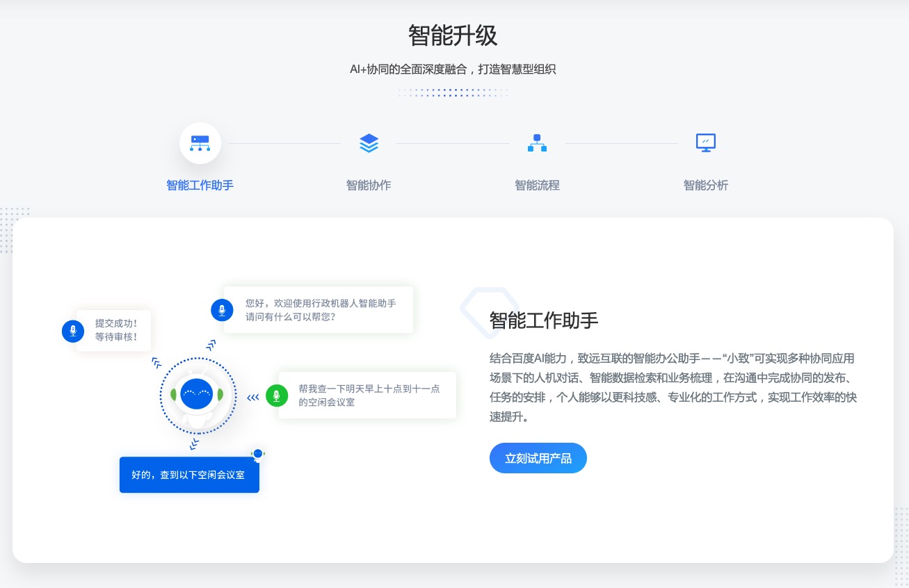The height and width of the screenshot is (588, 909).
Task: Click the green microphone icon
Action: pyautogui.click(x=277, y=395)
